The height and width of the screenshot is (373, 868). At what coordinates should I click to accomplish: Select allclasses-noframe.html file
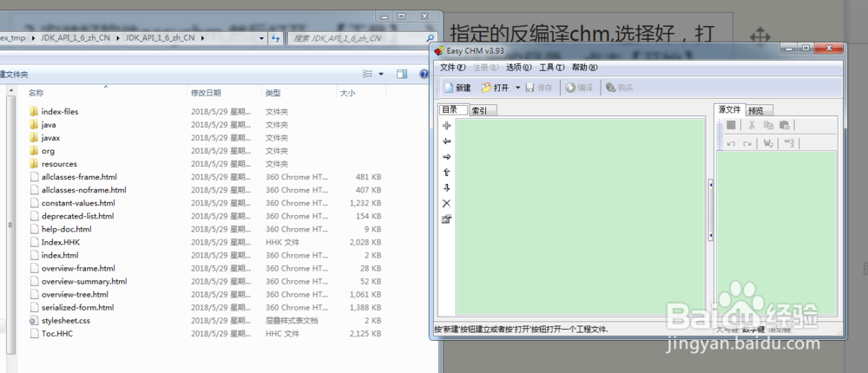coord(83,190)
